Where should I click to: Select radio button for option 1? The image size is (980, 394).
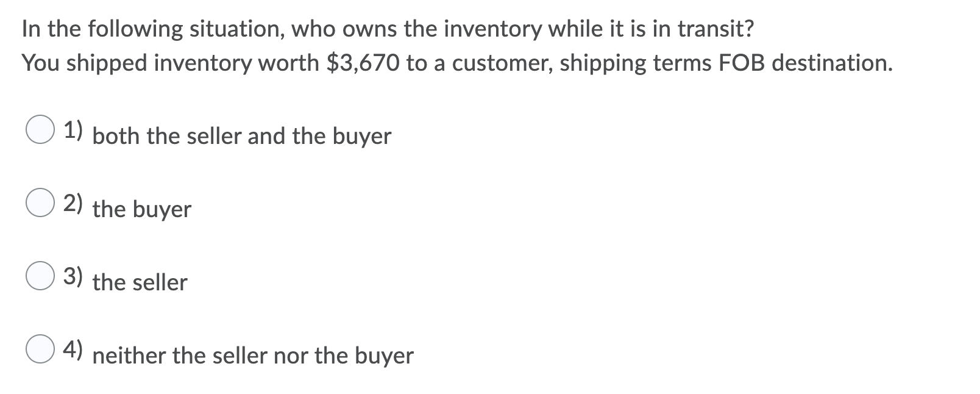(x=40, y=129)
